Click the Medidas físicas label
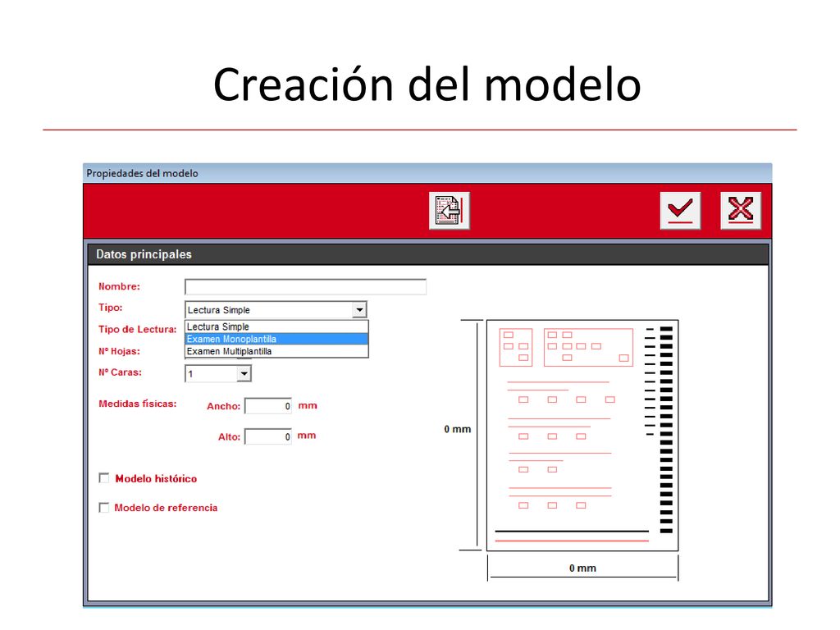This screenshot has height=630, width=840. 137,404
